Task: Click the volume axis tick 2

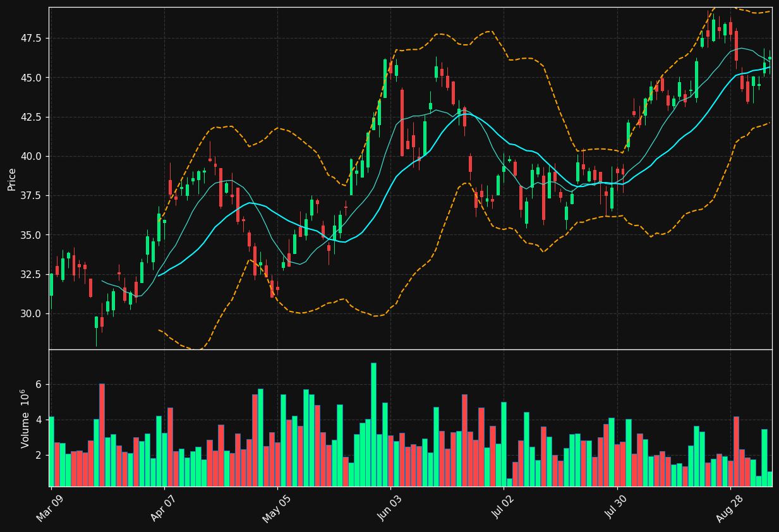Action: (38, 455)
